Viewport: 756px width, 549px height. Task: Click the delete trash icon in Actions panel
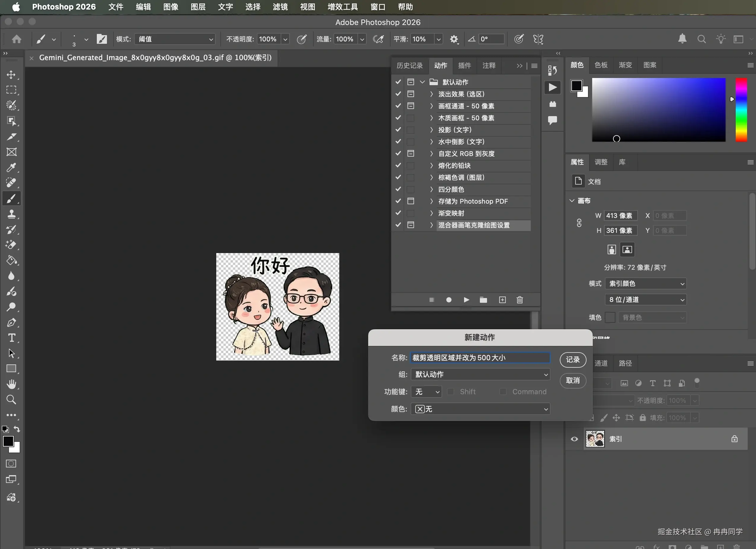(x=520, y=300)
